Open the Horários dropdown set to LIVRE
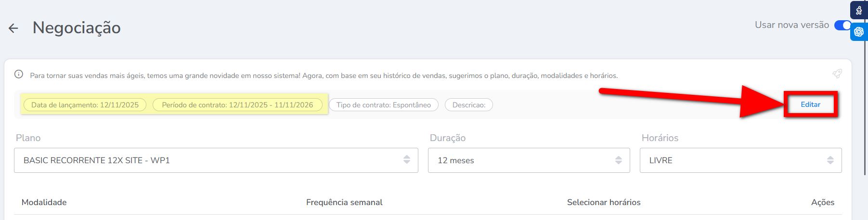Viewport: 868px width, 220px height. (x=740, y=160)
